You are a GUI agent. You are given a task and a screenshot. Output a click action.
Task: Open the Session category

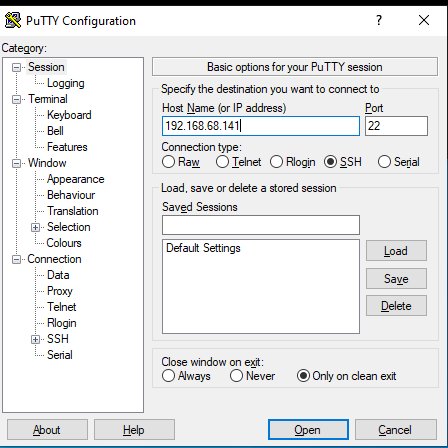click(x=46, y=67)
